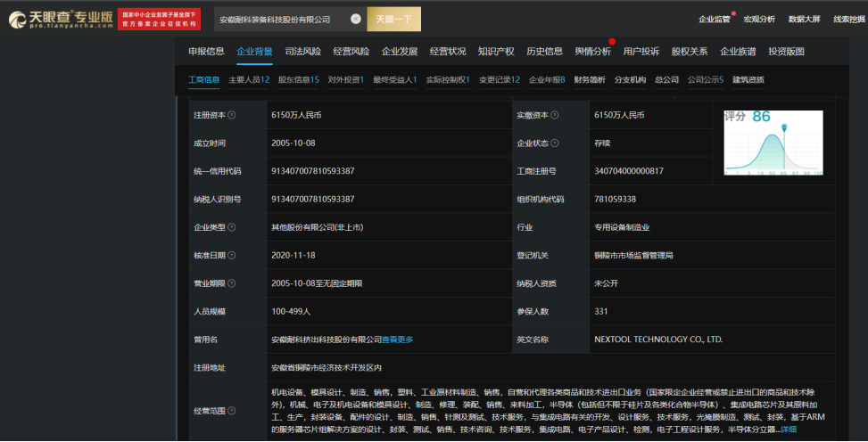Viewport: 868px width, 442px height.
Task: Switch to the 企业背景 tab
Action: pyautogui.click(x=254, y=52)
